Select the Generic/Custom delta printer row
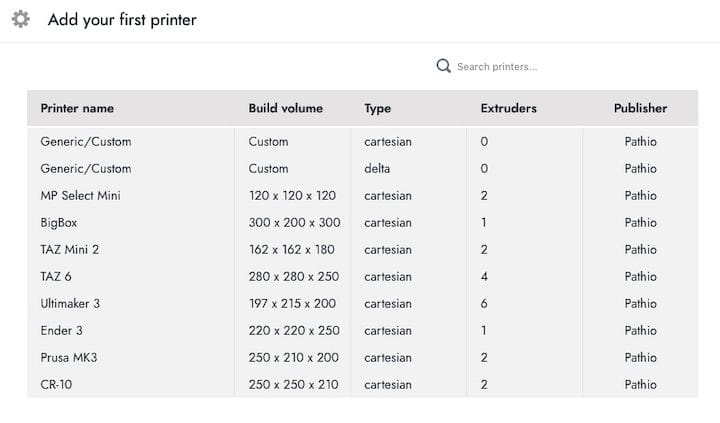This screenshot has width=720, height=423. pos(85,169)
